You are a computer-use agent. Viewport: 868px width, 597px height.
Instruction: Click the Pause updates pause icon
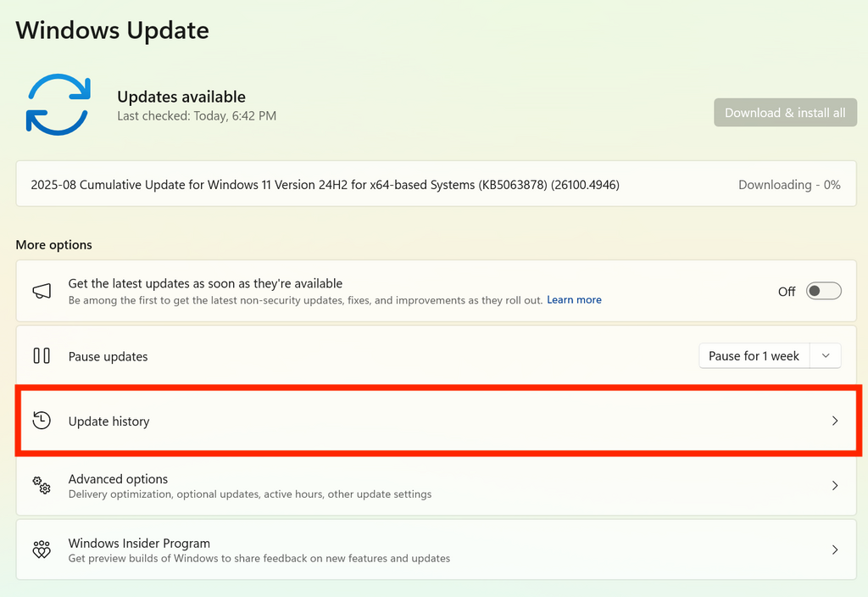[x=42, y=355]
